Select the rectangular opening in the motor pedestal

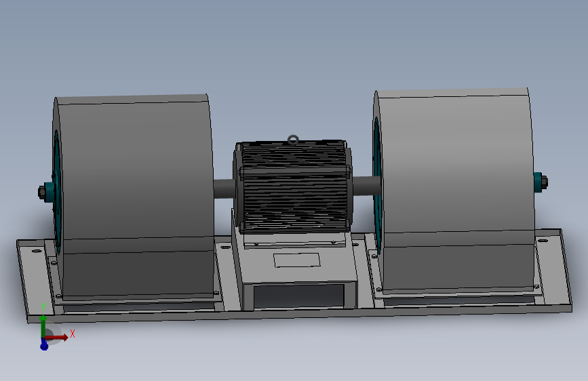click(x=299, y=296)
